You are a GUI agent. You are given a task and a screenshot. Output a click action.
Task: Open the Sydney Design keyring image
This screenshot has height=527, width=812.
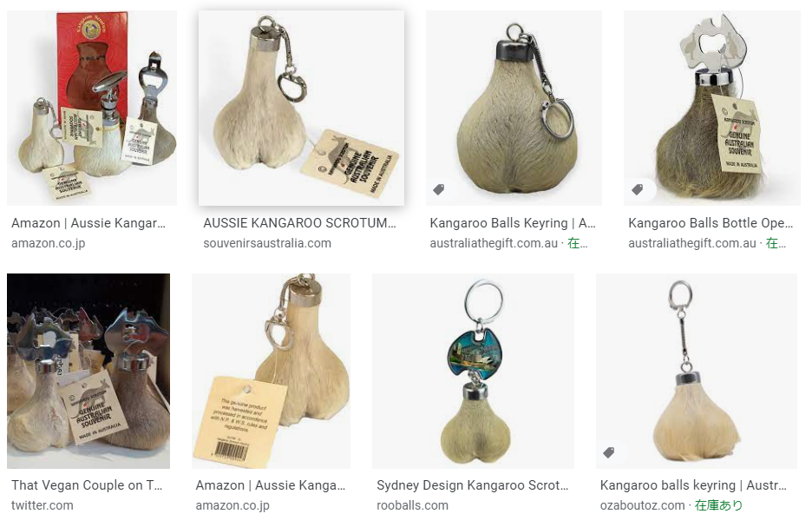click(x=473, y=371)
